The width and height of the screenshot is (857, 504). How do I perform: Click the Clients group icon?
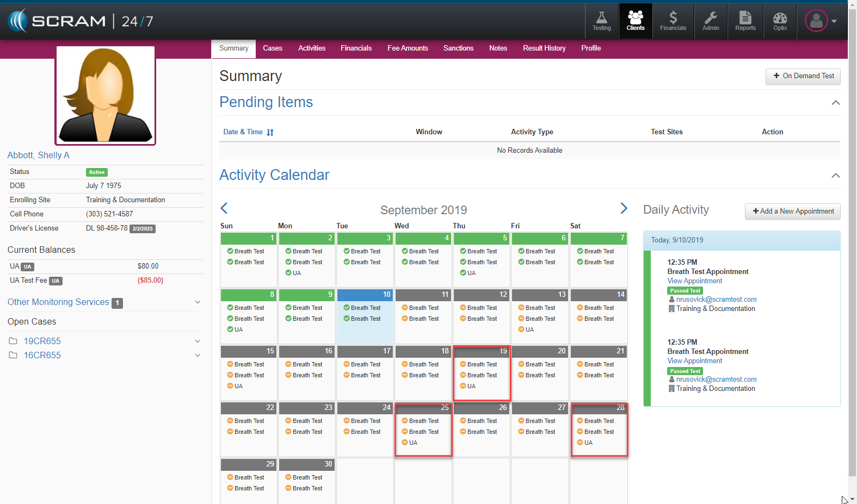pos(635,21)
